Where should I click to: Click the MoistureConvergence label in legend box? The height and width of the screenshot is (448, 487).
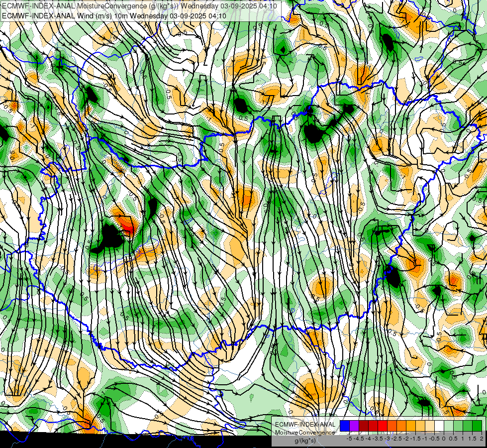pyautogui.click(x=304, y=433)
